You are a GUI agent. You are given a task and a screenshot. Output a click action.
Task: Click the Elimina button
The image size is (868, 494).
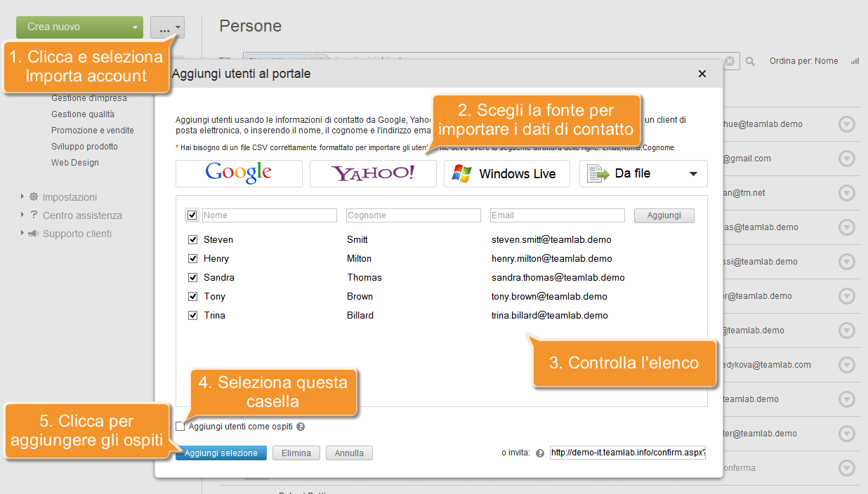296,453
